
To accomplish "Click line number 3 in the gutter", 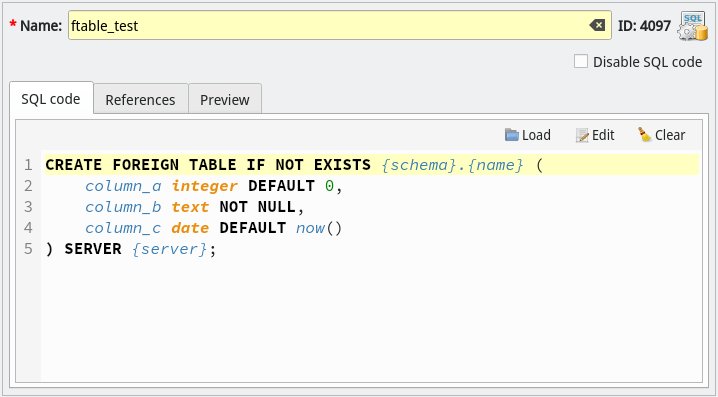I will [28, 207].
